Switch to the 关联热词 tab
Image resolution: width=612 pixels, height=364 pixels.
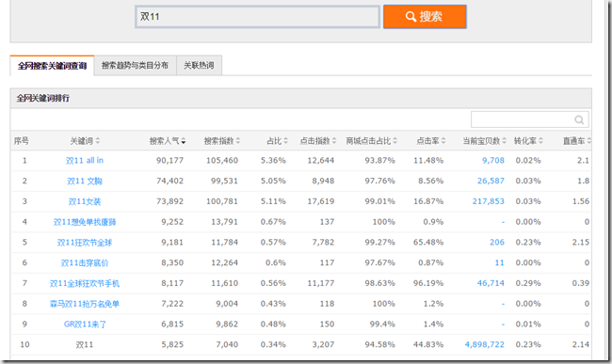coord(199,65)
